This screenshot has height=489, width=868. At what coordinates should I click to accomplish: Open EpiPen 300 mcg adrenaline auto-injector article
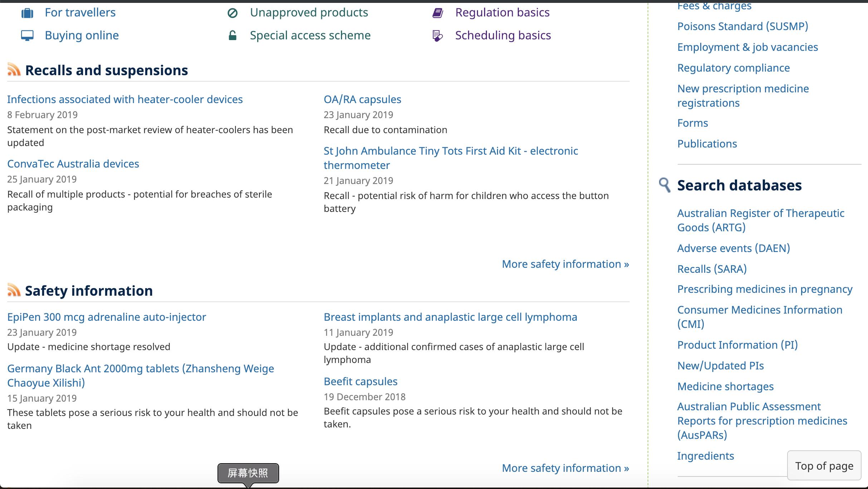pyautogui.click(x=107, y=317)
